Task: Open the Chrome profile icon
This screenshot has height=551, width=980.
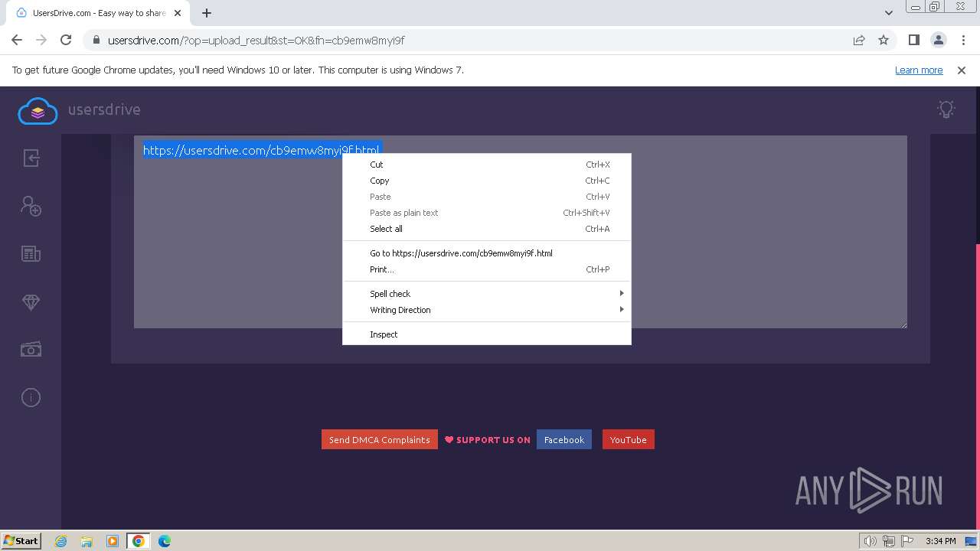Action: point(938,41)
